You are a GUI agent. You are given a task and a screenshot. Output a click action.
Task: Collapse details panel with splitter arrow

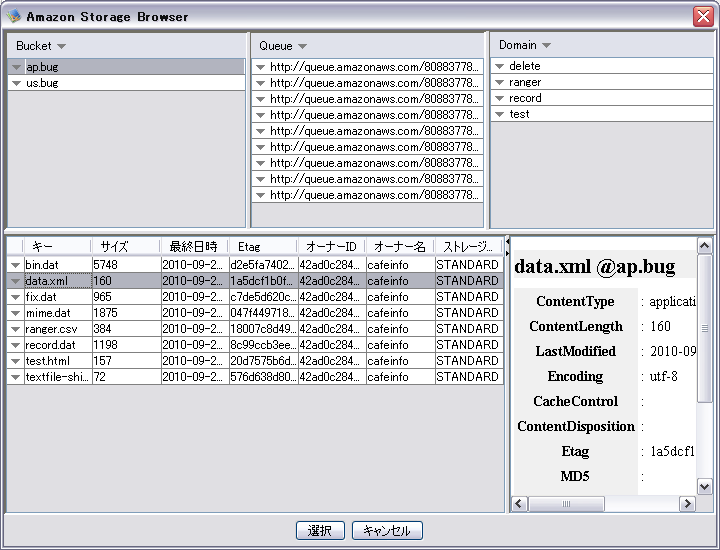(x=507, y=241)
